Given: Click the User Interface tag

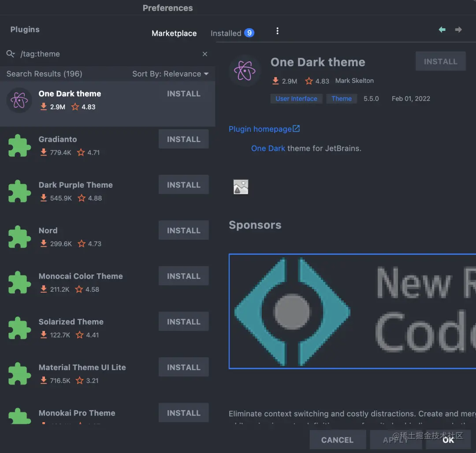Looking at the screenshot, I should click(296, 99).
